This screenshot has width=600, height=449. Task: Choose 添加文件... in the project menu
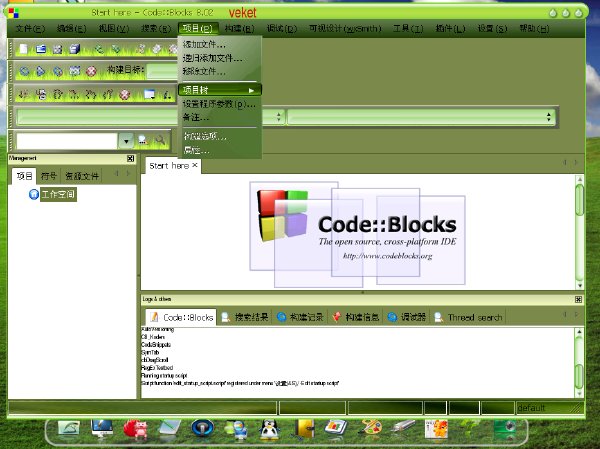point(220,44)
